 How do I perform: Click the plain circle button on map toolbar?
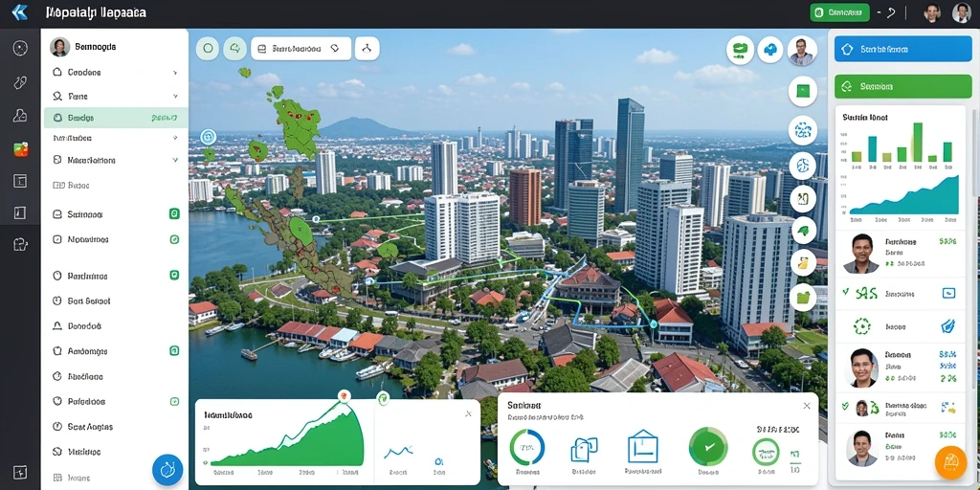point(208,48)
